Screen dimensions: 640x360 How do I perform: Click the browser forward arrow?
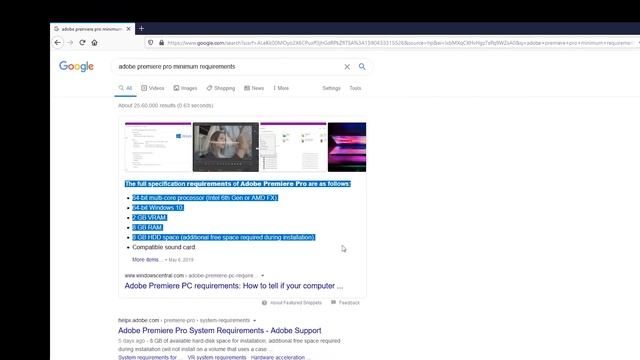[70, 42]
